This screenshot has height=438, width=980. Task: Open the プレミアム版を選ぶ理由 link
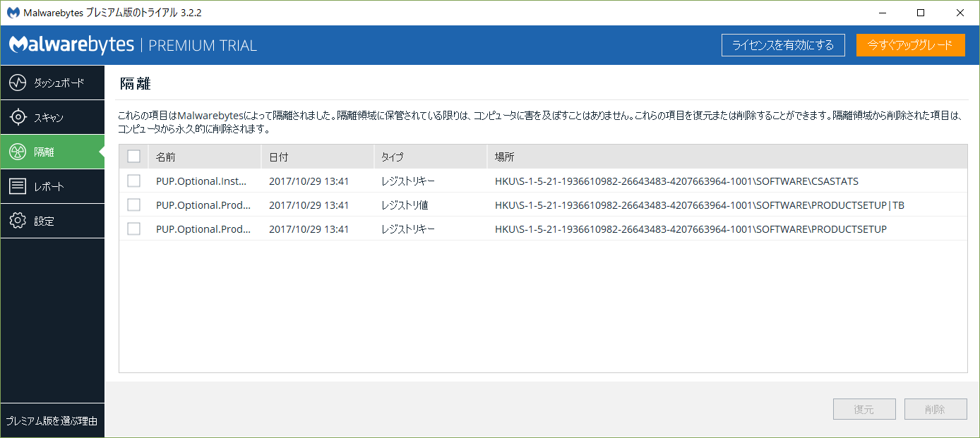coord(52,420)
